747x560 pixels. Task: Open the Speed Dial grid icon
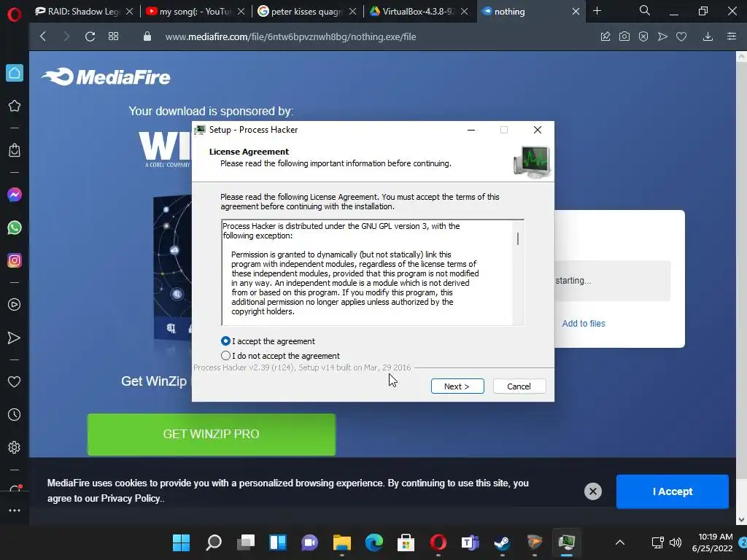tap(113, 36)
